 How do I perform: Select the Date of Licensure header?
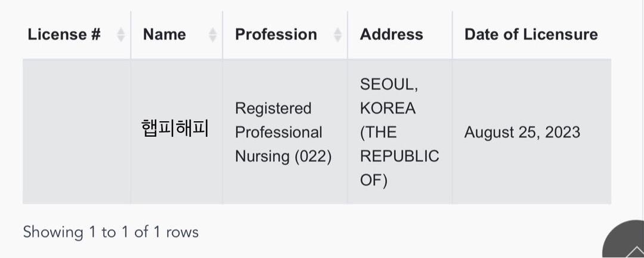click(x=531, y=35)
